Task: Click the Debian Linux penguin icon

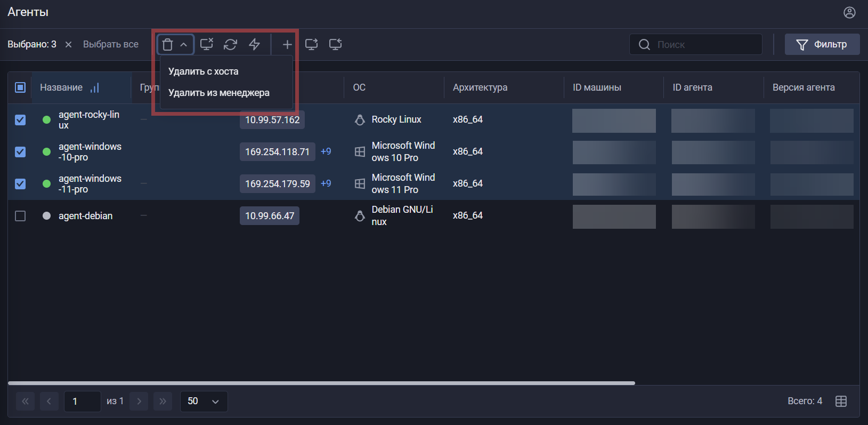Action: pyautogui.click(x=360, y=216)
